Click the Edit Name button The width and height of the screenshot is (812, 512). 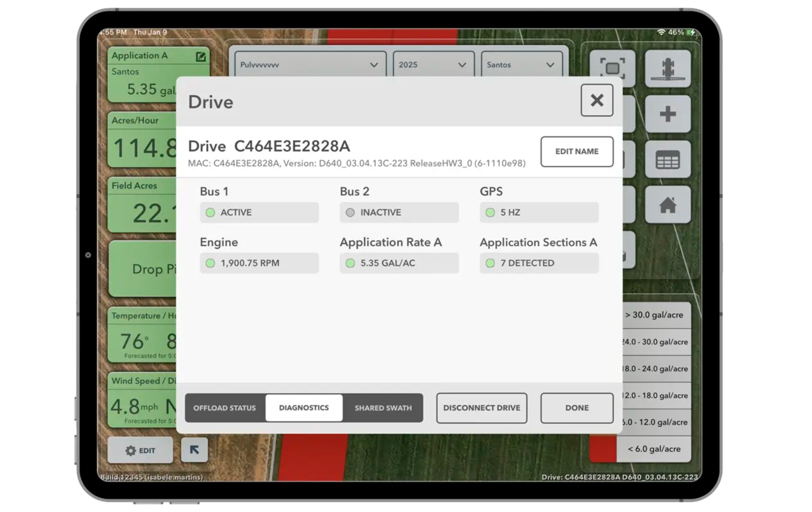click(x=577, y=151)
